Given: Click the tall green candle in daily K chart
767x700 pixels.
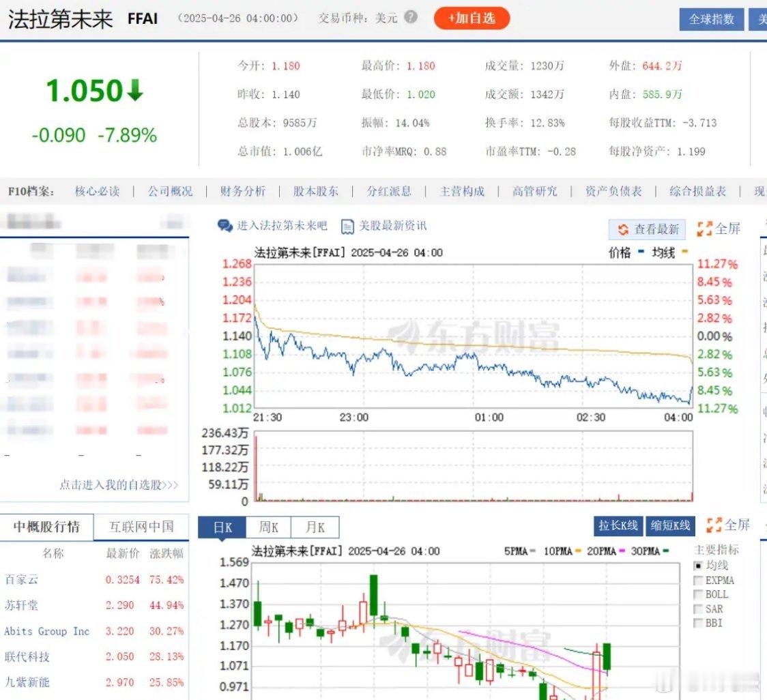Looking at the screenshot, I should [x=373, y=596].
